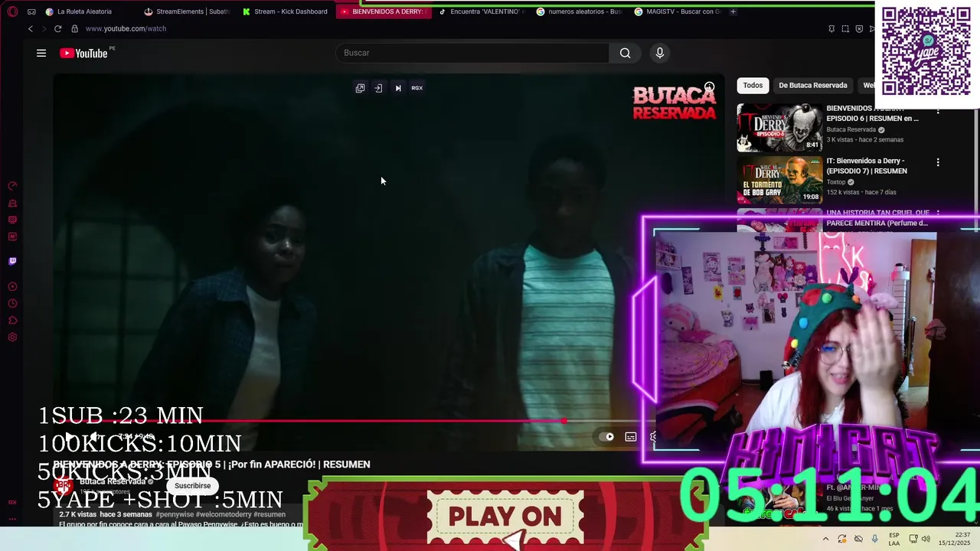Switch to numeros aleatorios Google tab
The height and width of the screenshot is (551, 980).
point(580,11)
